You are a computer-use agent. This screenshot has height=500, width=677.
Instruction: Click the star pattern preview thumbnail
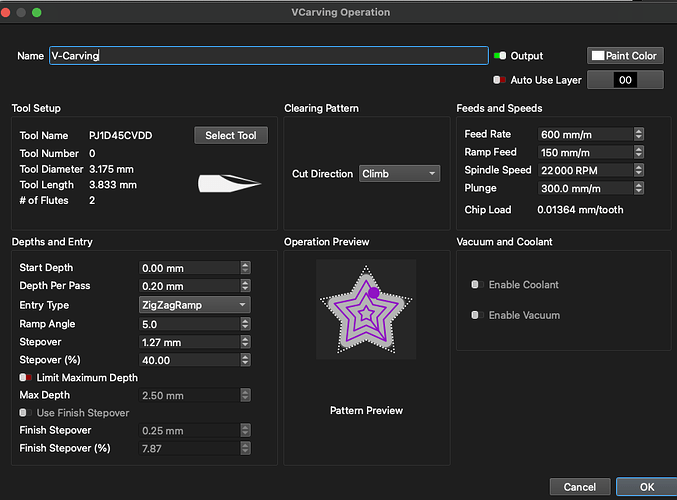click(366, 309)
